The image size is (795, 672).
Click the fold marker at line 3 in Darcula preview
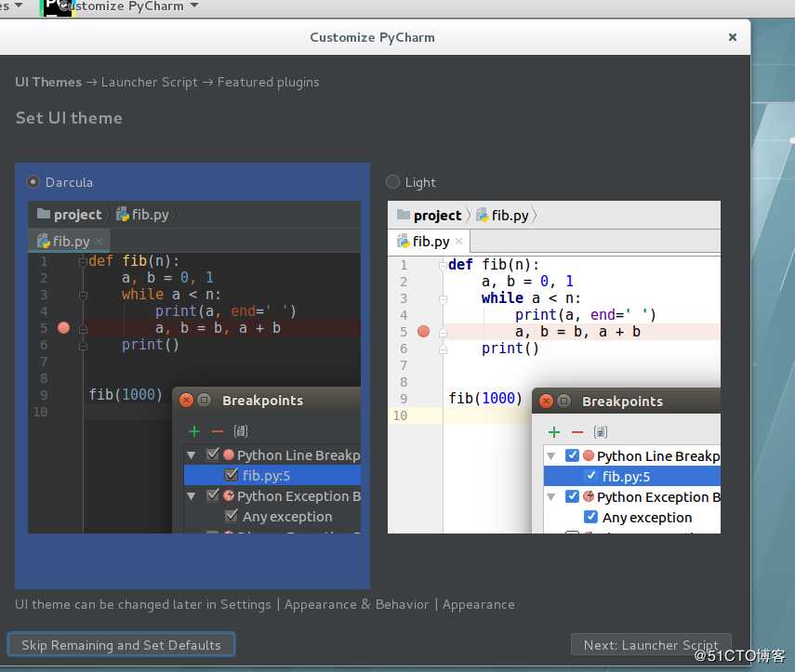point(83,295)
